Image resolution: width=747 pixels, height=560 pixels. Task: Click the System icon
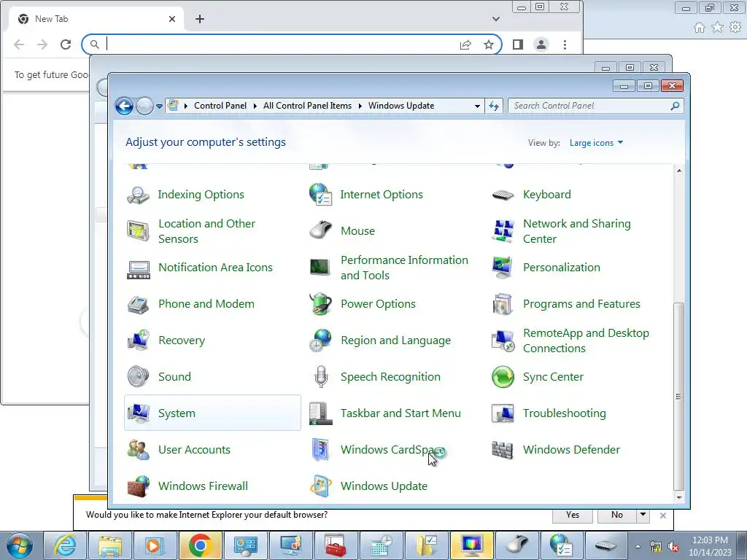[x=138, y=413]
